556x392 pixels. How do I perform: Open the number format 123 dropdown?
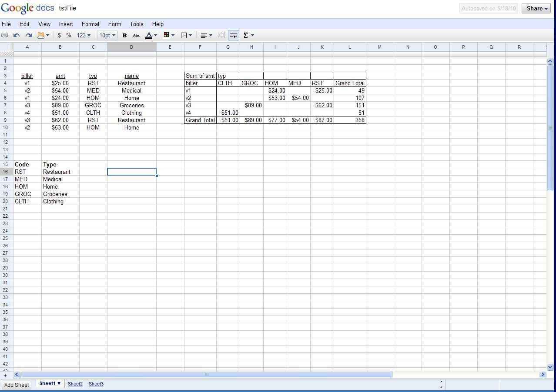pyautogui.click(x=83, y=35)
